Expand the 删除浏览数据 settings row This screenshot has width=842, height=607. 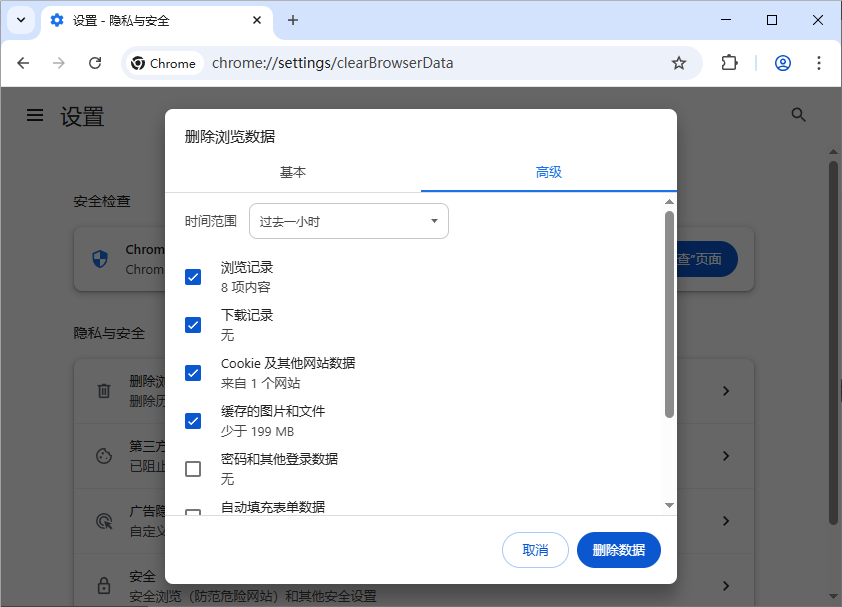726,391
